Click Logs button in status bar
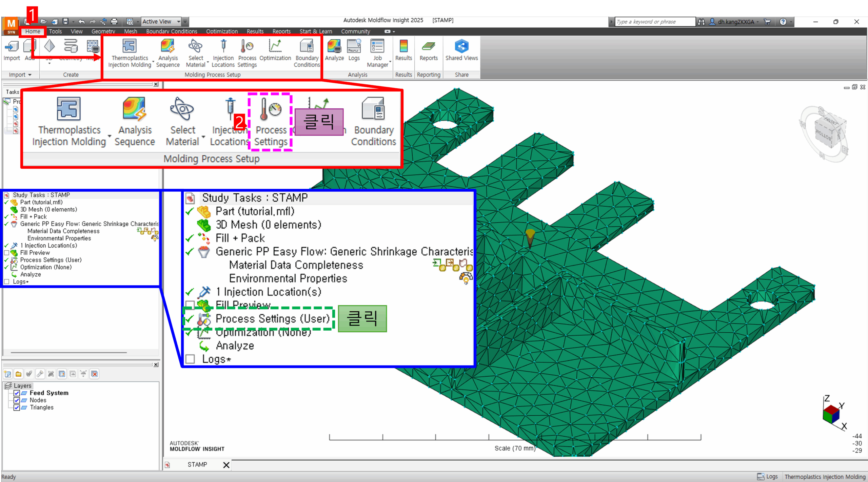868x482 pixels. point(768,477)
